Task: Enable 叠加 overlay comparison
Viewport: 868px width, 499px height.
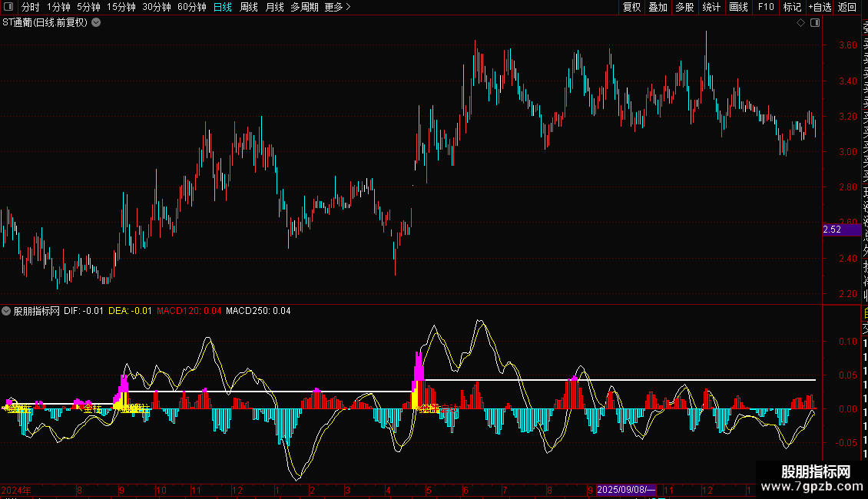Action: coord(658,7)
